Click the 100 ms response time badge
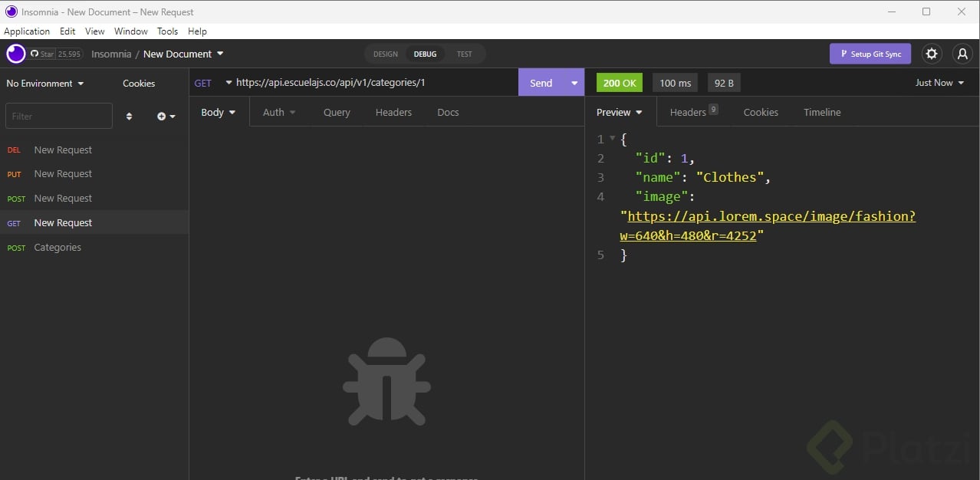 pyautogui.click(x=675, y=83)
